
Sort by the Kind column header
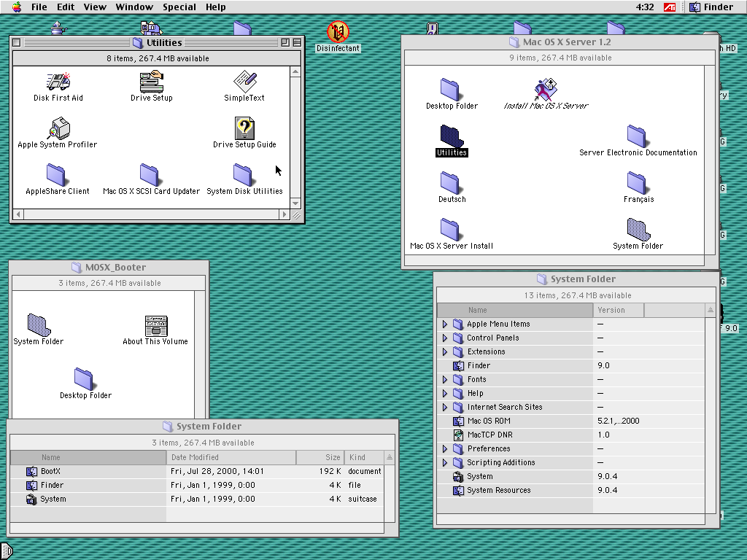(364, 458)
